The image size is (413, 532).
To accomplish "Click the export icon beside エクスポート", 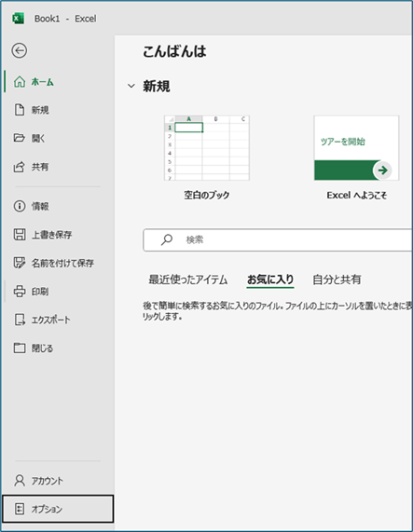I will (20, 320).
